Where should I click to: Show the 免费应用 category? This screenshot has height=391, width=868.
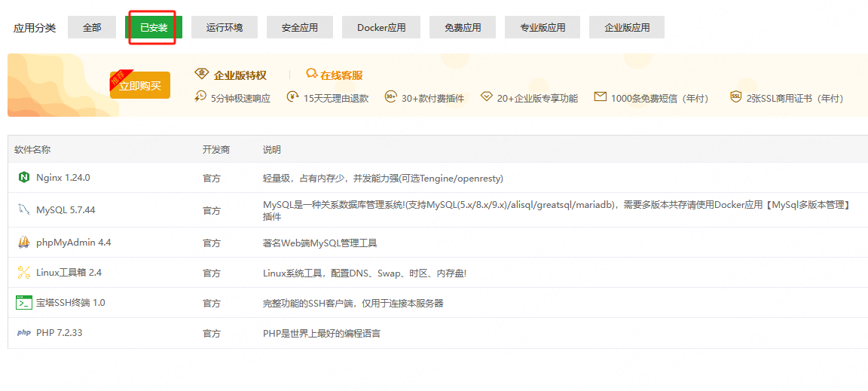point(462,27)
